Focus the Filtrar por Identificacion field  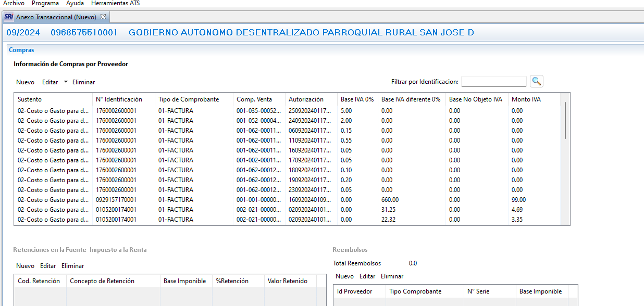pos(493,82)
